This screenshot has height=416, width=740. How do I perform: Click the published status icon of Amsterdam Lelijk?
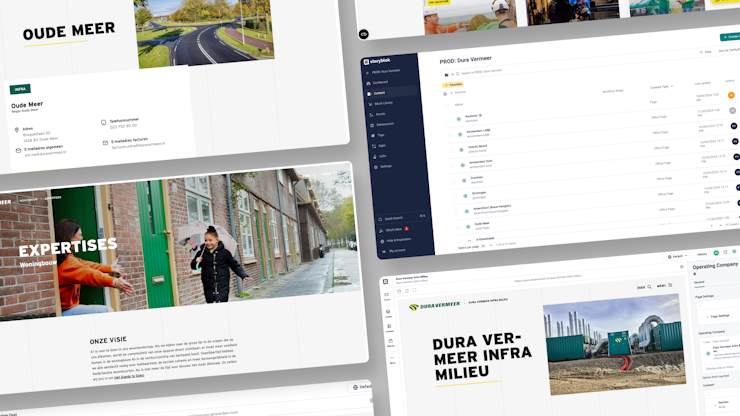[x=460, y=135]
